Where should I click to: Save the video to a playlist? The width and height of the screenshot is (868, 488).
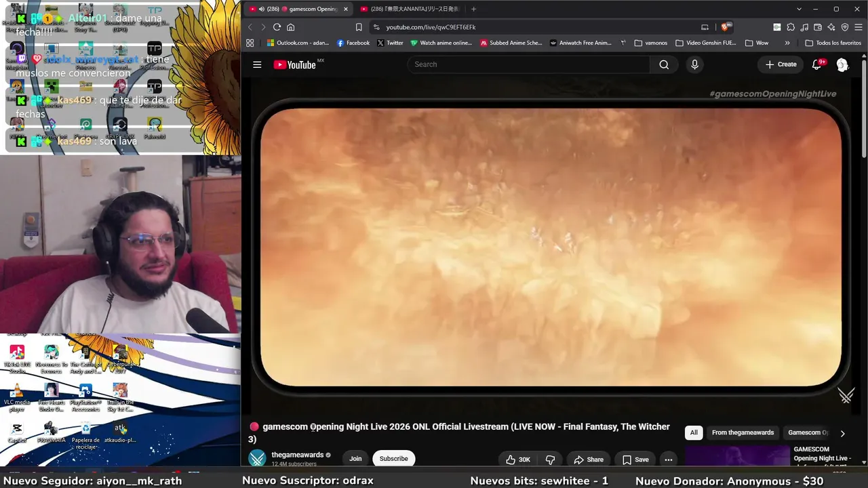tap(635, 460)
